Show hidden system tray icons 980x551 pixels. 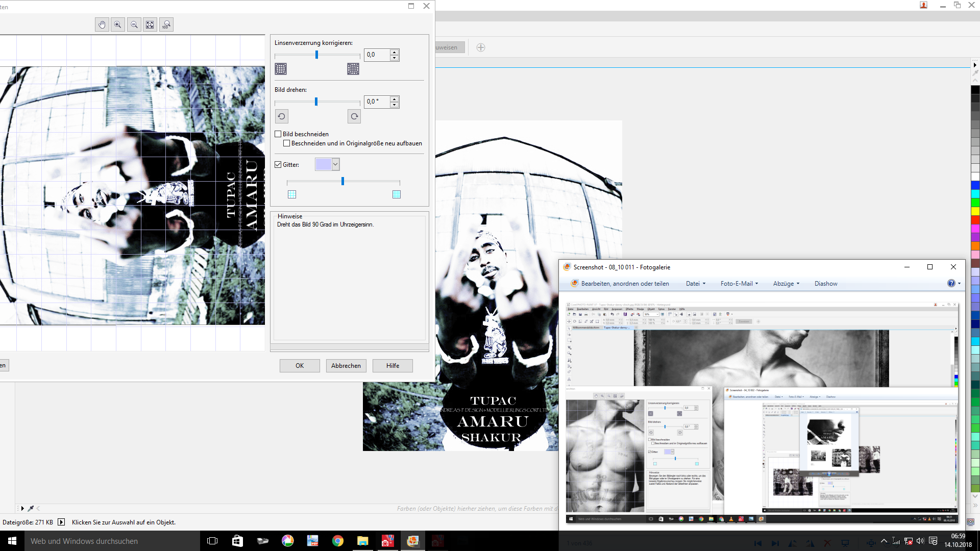(884, 541)
